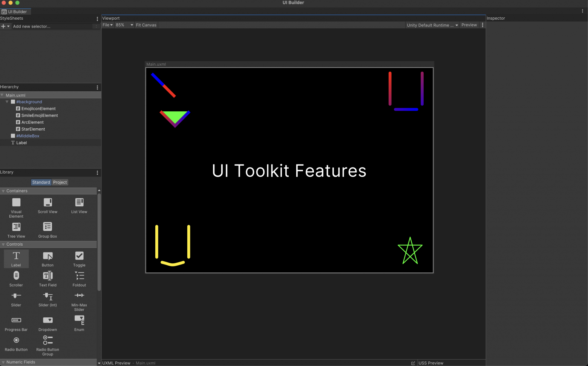Viewport: 588px width, 366px height.
Task: Choose the Radio Button Group icon
Action: click(x=48, y=340)
